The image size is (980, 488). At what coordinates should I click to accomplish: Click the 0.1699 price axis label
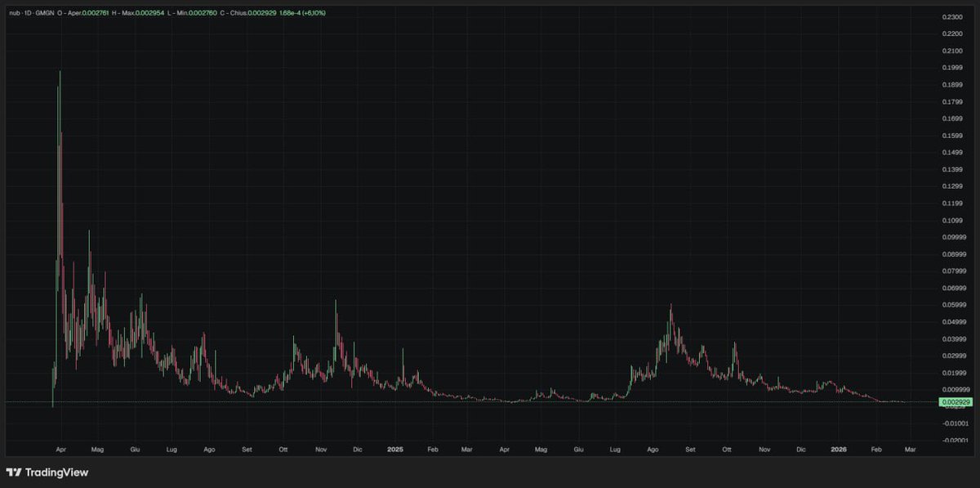(x=951, y=119)
